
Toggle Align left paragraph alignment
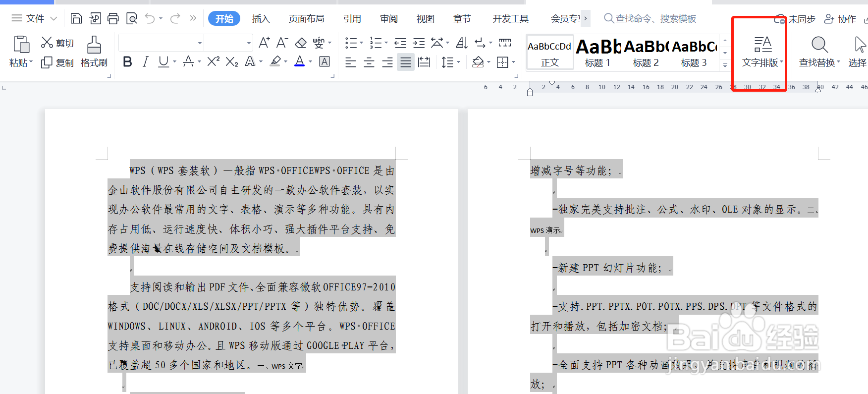click(x=351, y=62)
